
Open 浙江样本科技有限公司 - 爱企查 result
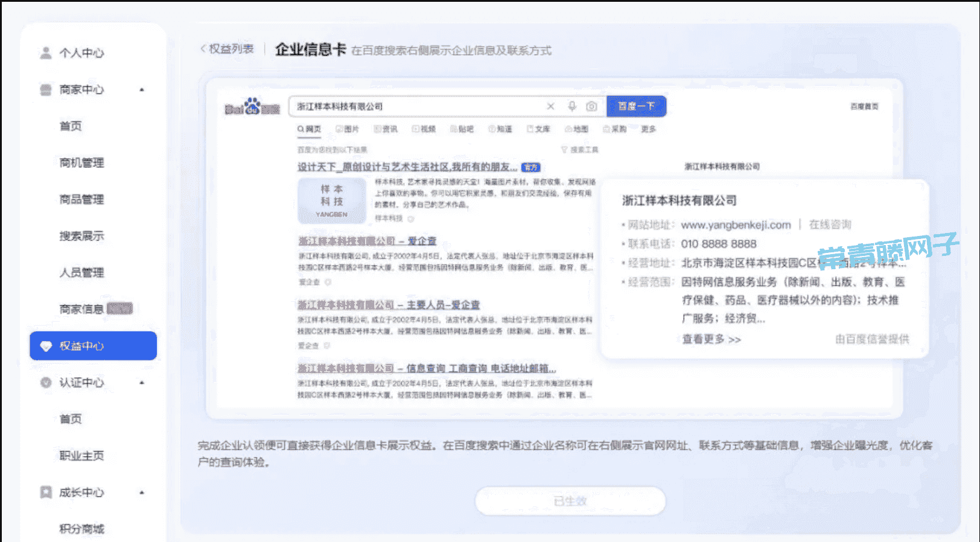click(367, 241)
